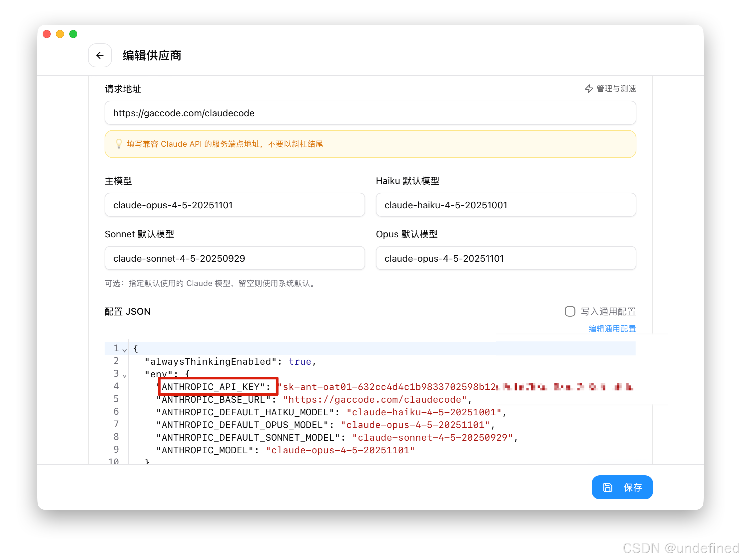Image resolution: width=741 pixels, height=560 pixels.
Task: Click the lightbulb icon in the yellow tip banner
Action: tap(119, 144)
